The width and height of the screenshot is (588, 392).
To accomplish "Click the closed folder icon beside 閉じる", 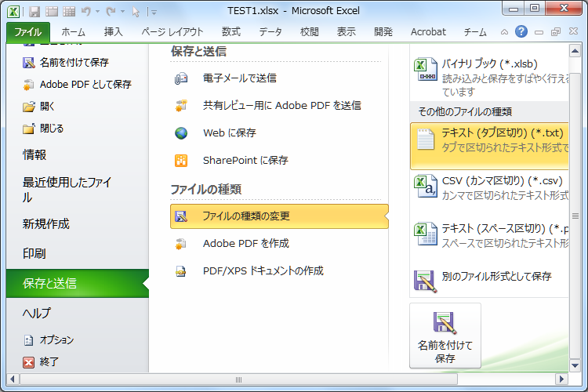I will click(x=29, y=129).
